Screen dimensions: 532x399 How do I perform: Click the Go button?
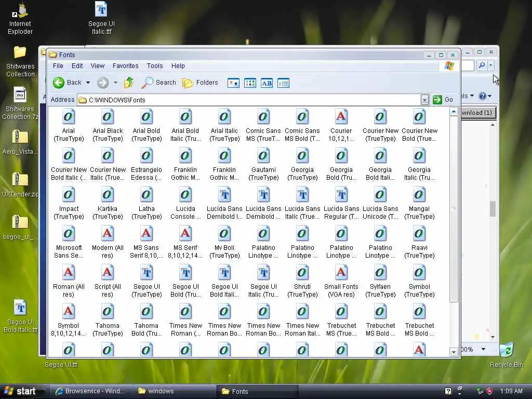443,99
